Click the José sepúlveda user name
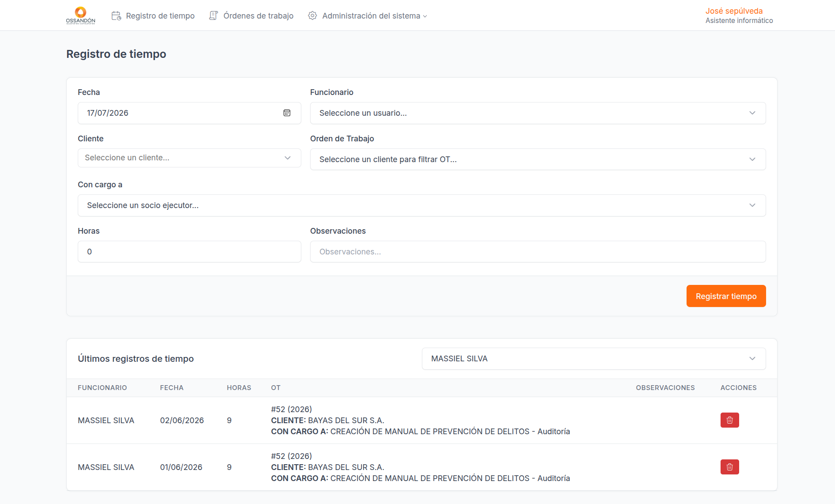The width and height of the screenshot is (835, 504). 734,11
